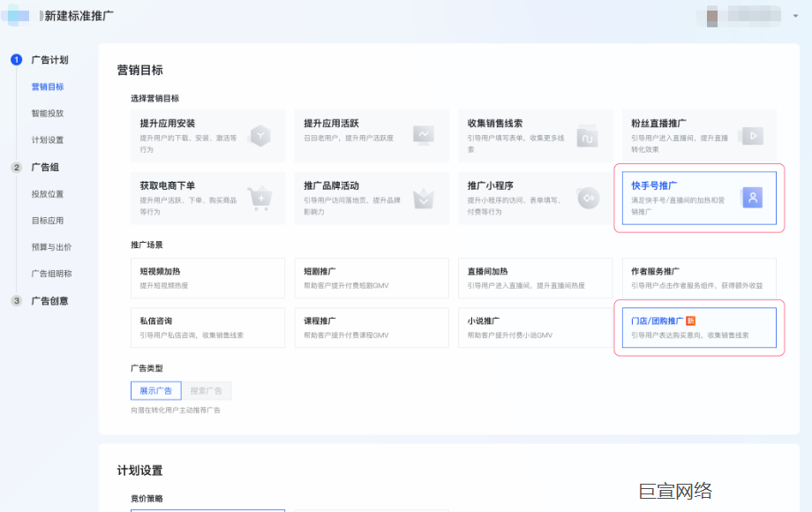Jump to 目标应用 in sidebar
812x512 pixels.
tap(48, 221)
